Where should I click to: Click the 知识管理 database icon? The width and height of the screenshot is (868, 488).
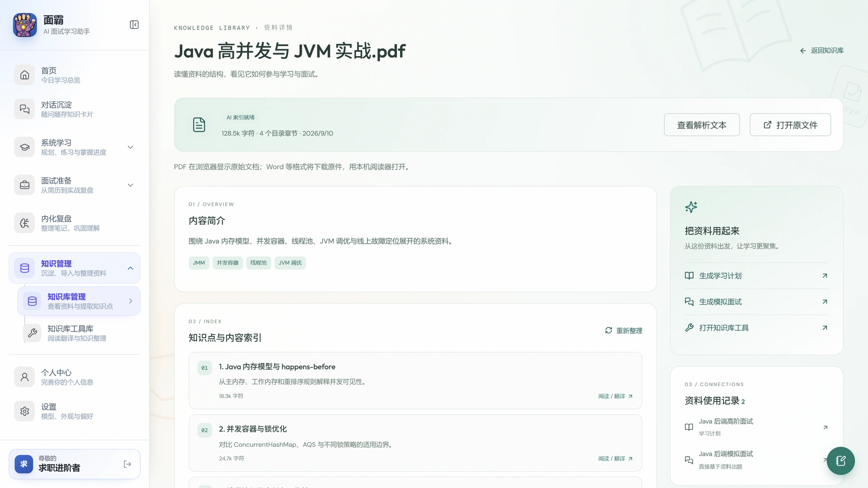(25, 268)
